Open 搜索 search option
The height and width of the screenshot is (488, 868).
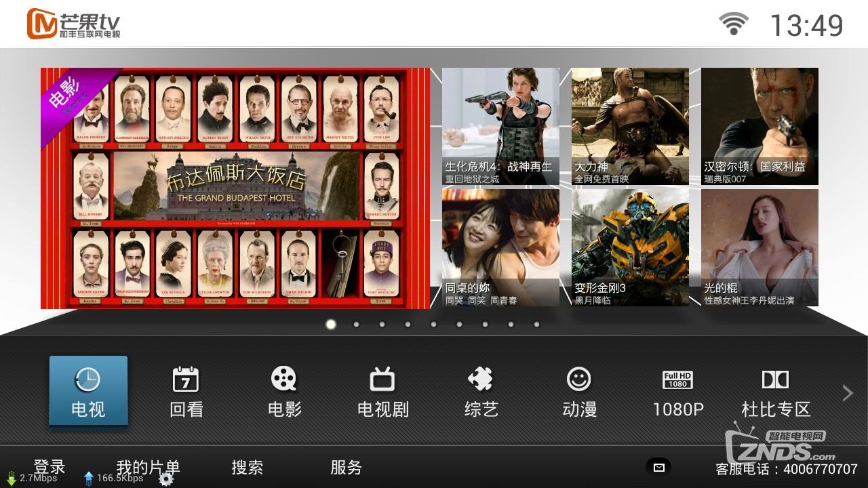247,467
